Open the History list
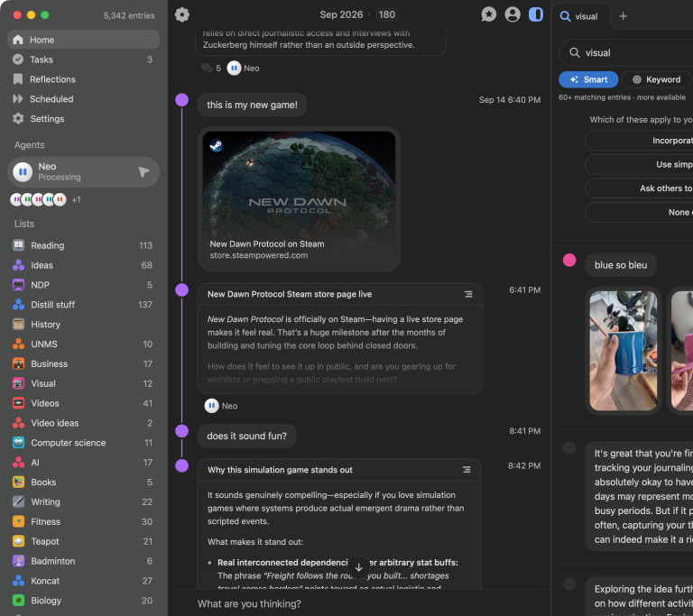Viewport: 693px width, 616px height. pyautogui.click(x=84, y=325)
